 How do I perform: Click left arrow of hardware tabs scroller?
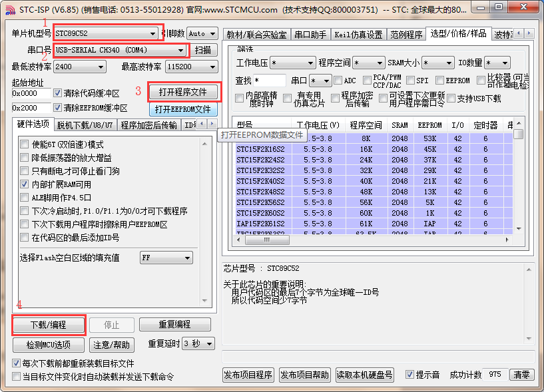[x=202, y=124]
